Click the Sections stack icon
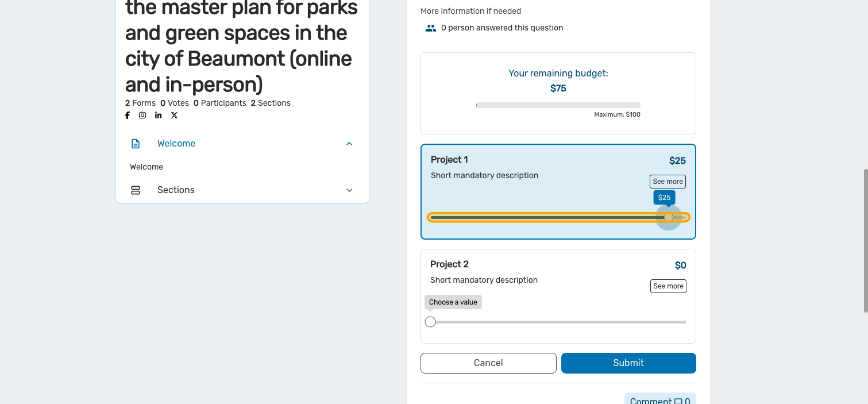The image size is (868, 404). point(136,190)
